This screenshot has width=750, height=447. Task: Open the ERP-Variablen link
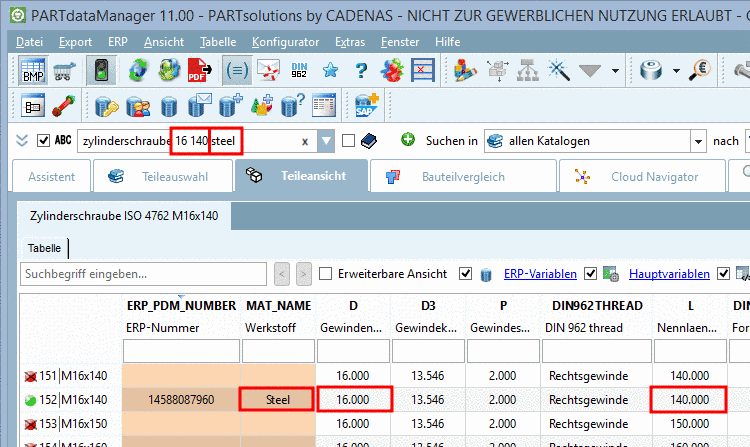tap(540, 274)
